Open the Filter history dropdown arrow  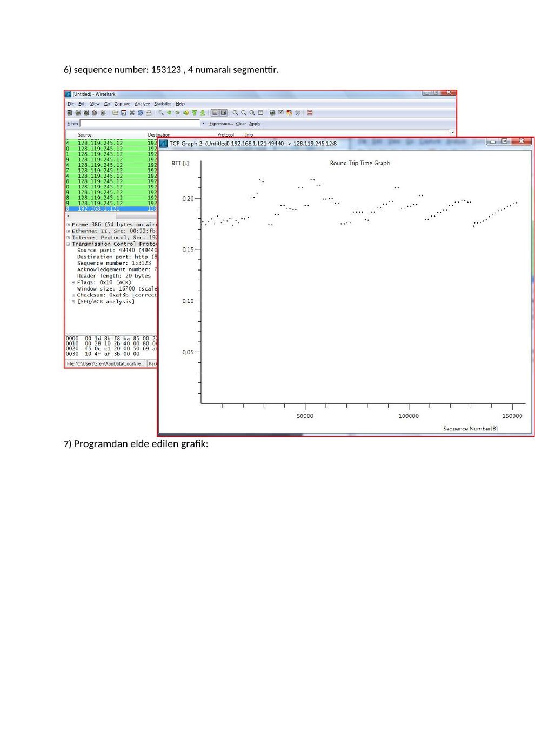pos(204,124)
